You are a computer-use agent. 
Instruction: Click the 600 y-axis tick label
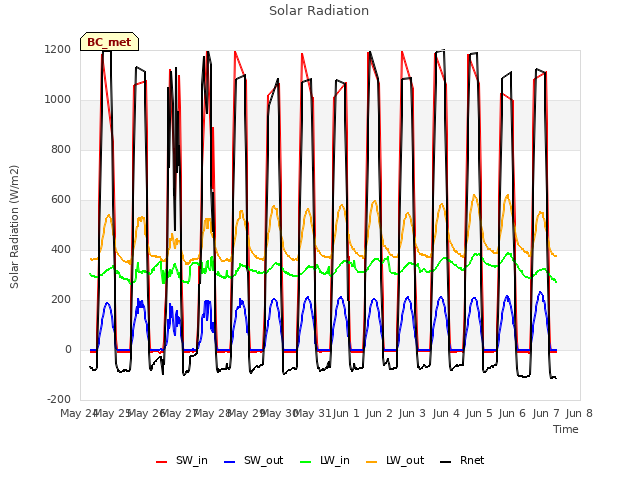(x=61, y=200)
